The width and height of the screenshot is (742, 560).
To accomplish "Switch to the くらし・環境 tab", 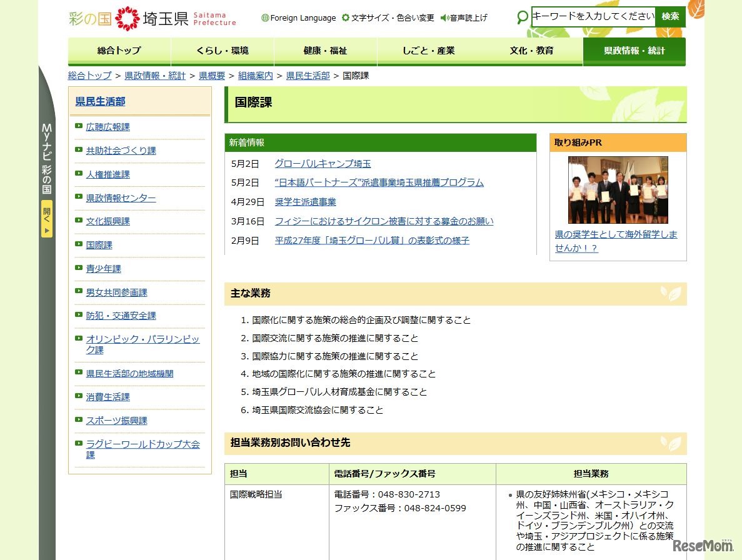I will (x=222, y=51).
